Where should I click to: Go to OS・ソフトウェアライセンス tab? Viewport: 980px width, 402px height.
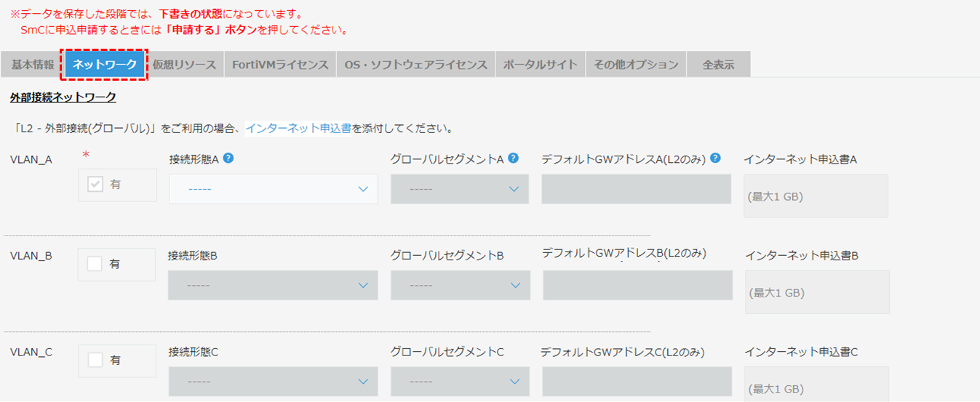coord(416,65)
